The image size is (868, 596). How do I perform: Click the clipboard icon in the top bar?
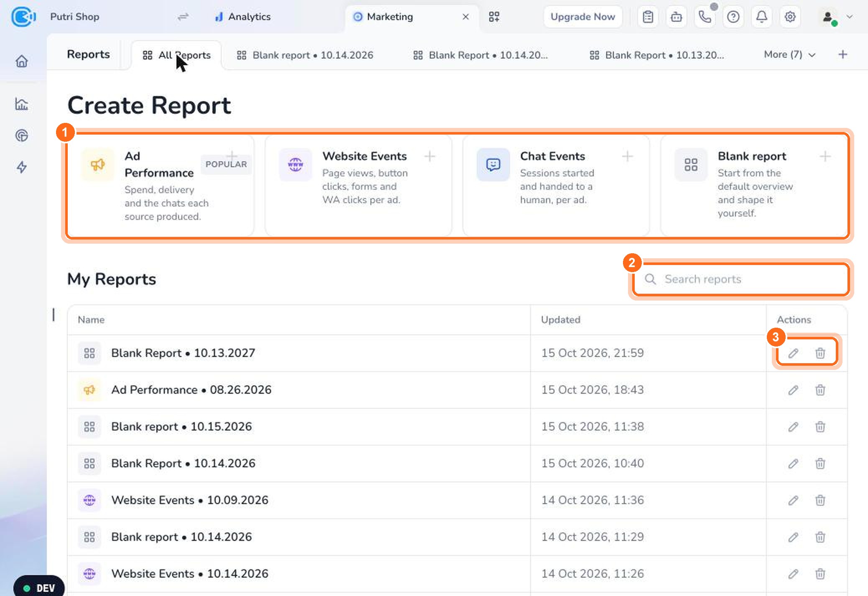(648, 17)
